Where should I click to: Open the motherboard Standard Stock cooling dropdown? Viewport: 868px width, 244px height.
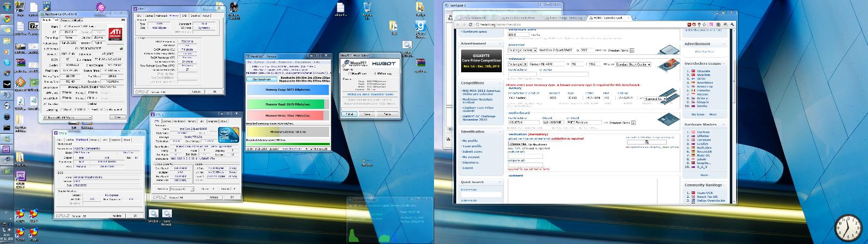pos(623,123)
